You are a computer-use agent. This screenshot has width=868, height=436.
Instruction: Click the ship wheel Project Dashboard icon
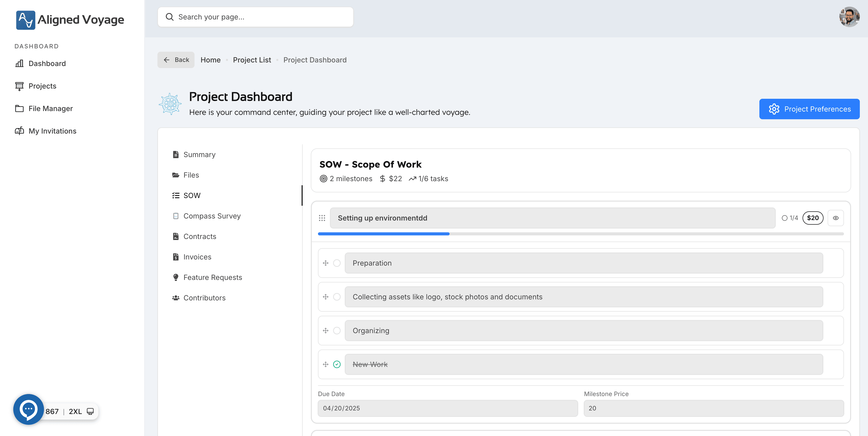(170, 104)
